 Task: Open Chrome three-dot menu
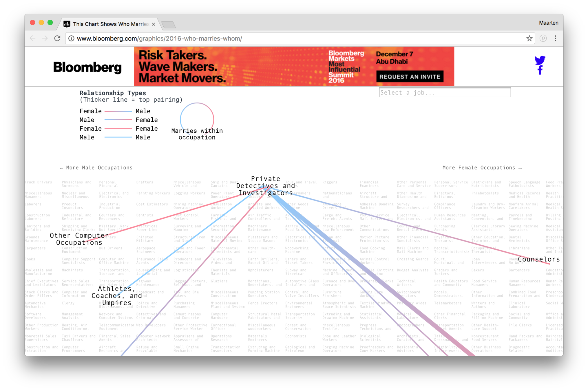click(x=555, y=38)
